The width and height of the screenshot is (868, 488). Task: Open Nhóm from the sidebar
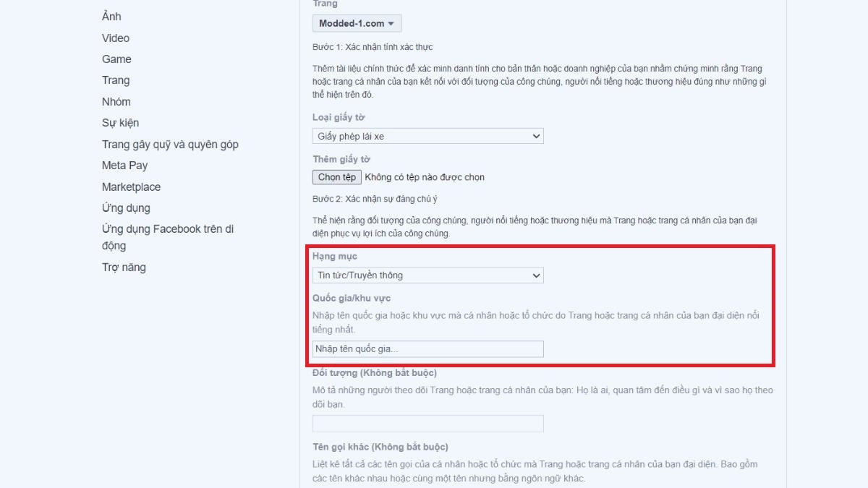point(116,102)
